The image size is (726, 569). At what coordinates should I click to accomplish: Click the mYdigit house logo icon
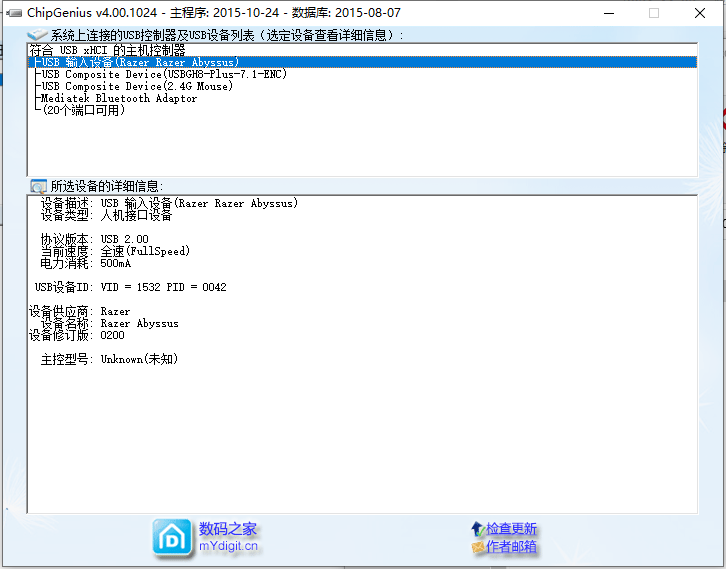point(172,538)
